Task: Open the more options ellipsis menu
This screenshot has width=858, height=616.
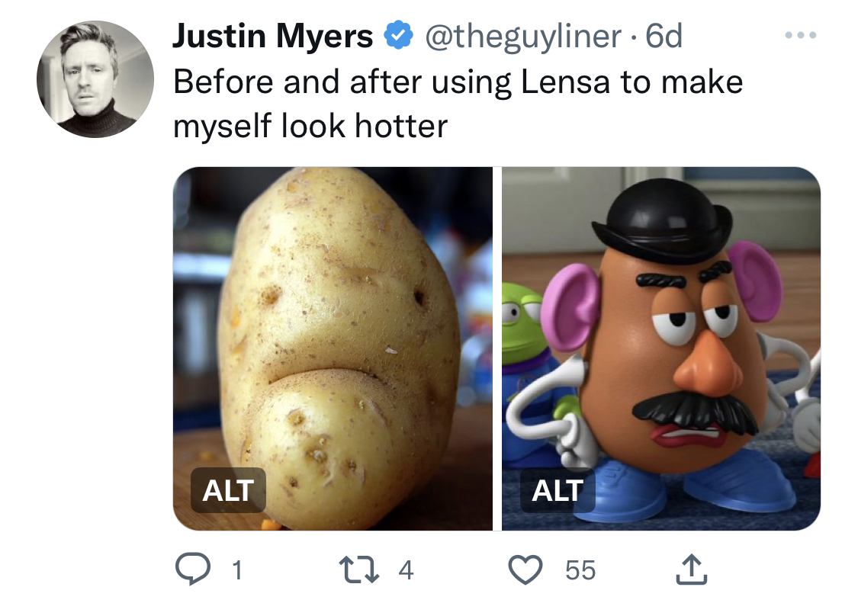Action: (x=801, y=36)
